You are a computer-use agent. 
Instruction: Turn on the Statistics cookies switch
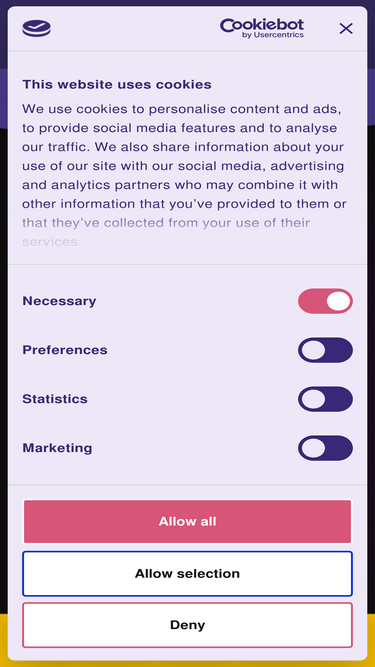click(325, 399)
